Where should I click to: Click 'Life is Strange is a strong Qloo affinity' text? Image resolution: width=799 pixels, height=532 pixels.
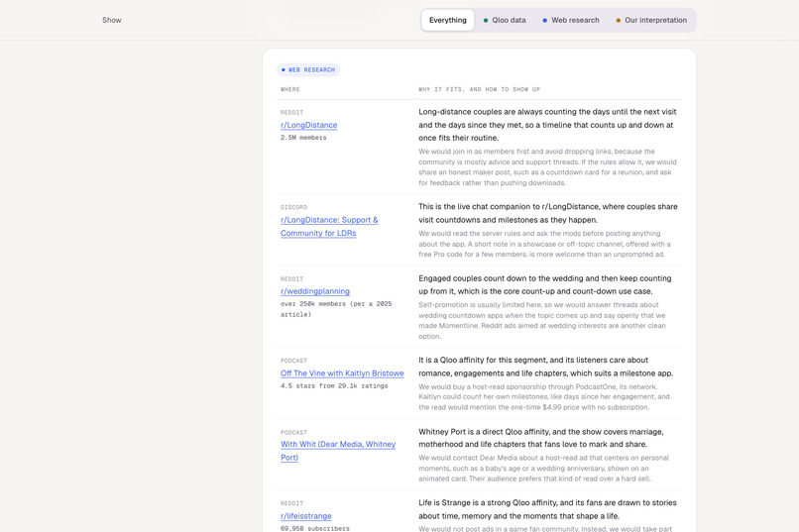pos(547,509)
